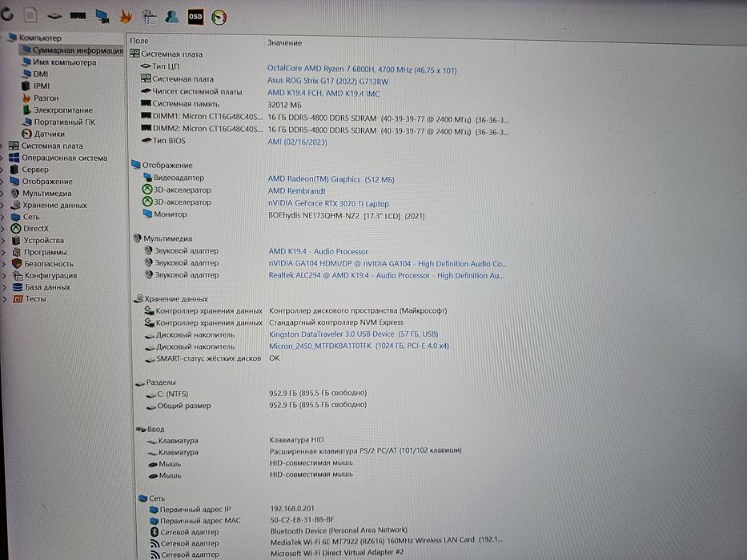Viewport: 747px width, 560px height.
Task: Open the AMD Rembrandt accelerator link
Action: click(297, 191)
